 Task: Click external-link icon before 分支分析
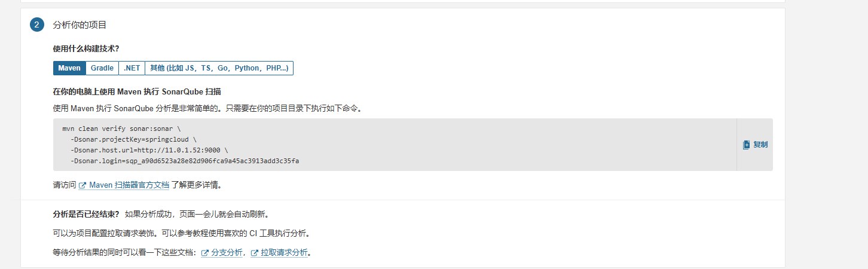coord(205,253)
